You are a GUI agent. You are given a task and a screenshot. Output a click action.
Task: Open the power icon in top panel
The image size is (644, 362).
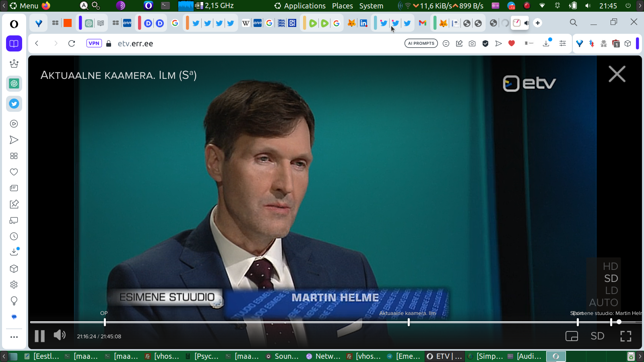click(x=628, y=6)
